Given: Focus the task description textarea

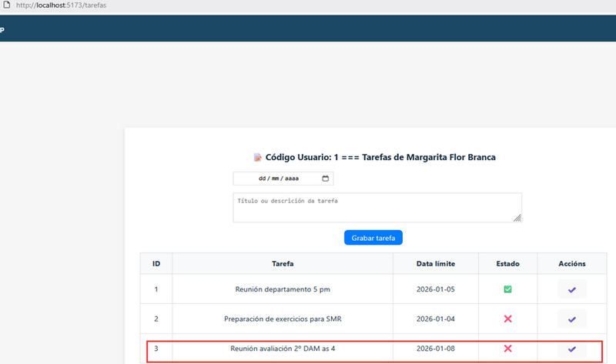Looking at the screenshot, I should click(377, 207).
